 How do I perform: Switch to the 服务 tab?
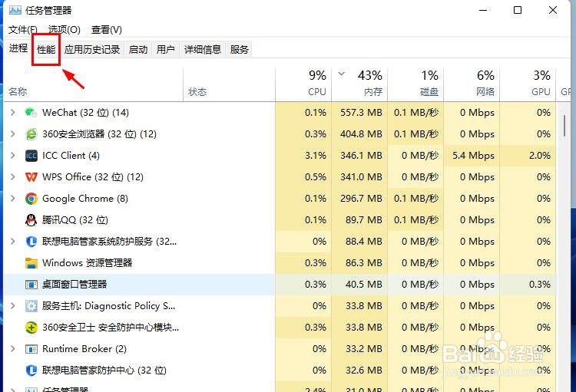click(240, 49)
